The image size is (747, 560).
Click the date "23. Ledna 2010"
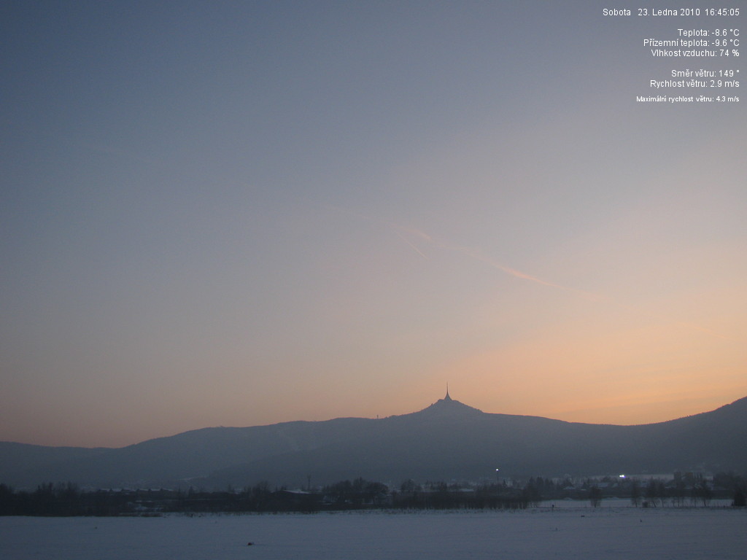[668, 12]
